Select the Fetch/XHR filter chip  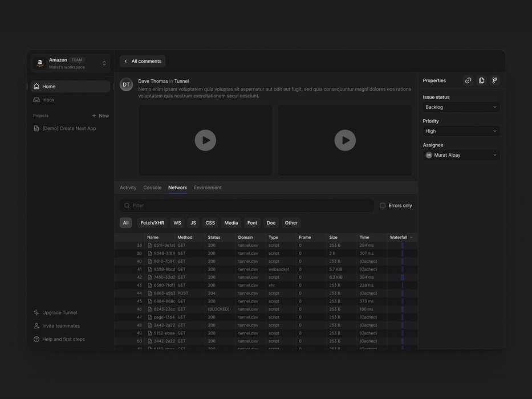(x=152, y=223)
